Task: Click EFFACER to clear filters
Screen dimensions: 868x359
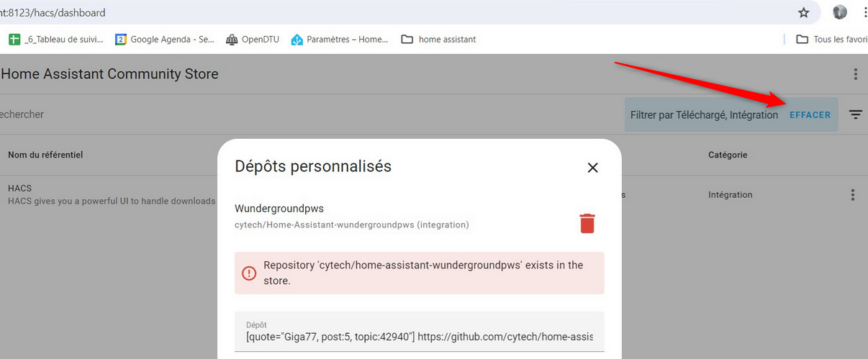Action: coord(810,115)
